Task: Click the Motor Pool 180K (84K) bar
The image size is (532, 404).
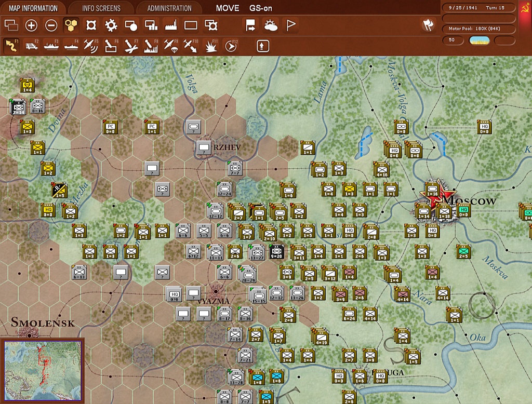Action: [478, 29]
